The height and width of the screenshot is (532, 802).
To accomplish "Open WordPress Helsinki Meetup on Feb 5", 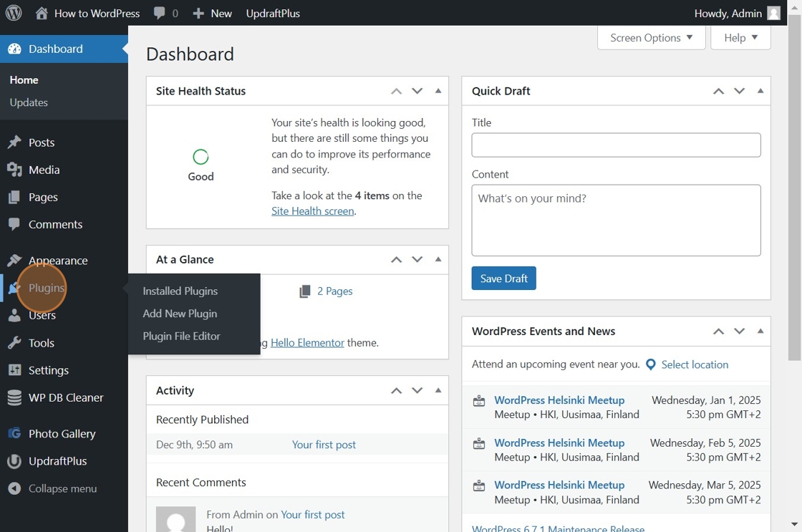I will point(559,442).
